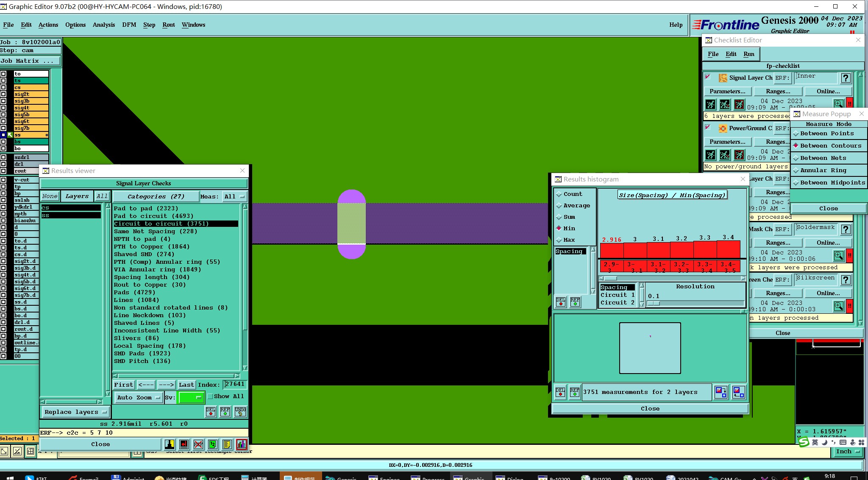This screenshot has height=480, width=868.
Task: Click the crossed-out REF icon
Action: (x=198, y=444)
